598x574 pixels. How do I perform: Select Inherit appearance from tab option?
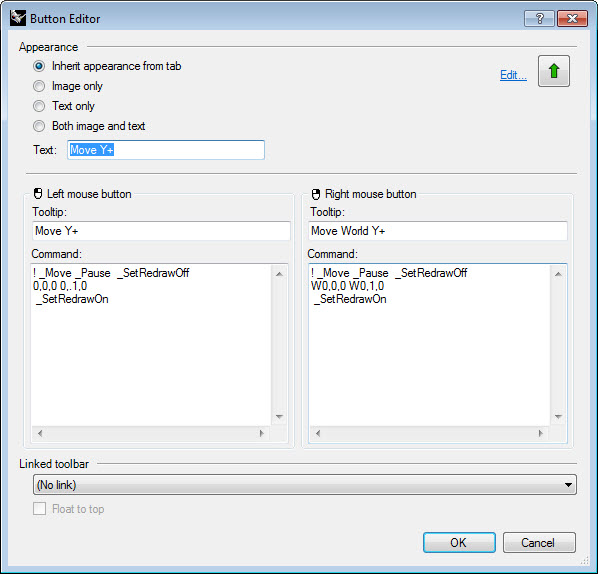[39, 66]
